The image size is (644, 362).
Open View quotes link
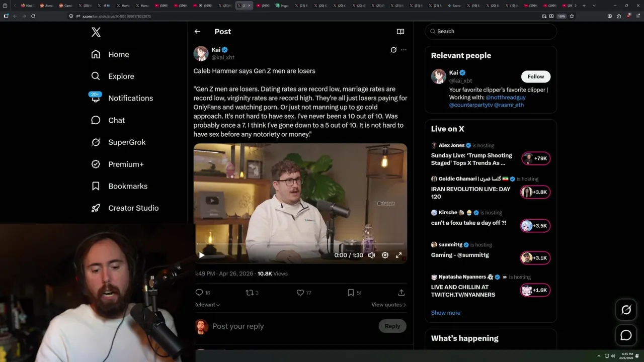coord(388,305)
